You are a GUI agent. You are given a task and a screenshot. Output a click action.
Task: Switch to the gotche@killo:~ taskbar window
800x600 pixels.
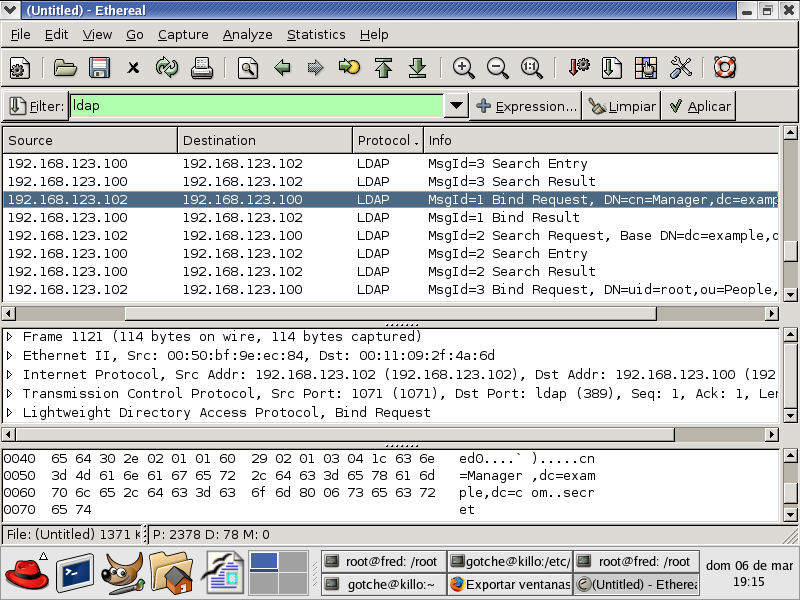tap(384, 584)
